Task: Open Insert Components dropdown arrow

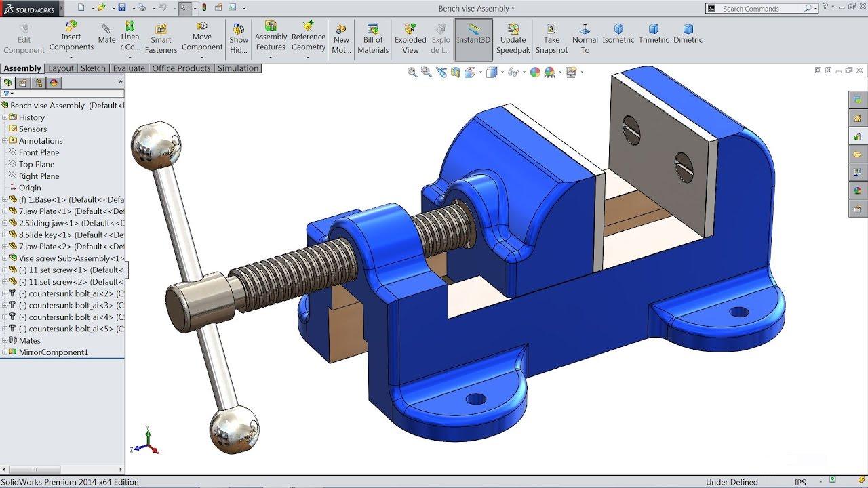Action: tap(71, 58)
